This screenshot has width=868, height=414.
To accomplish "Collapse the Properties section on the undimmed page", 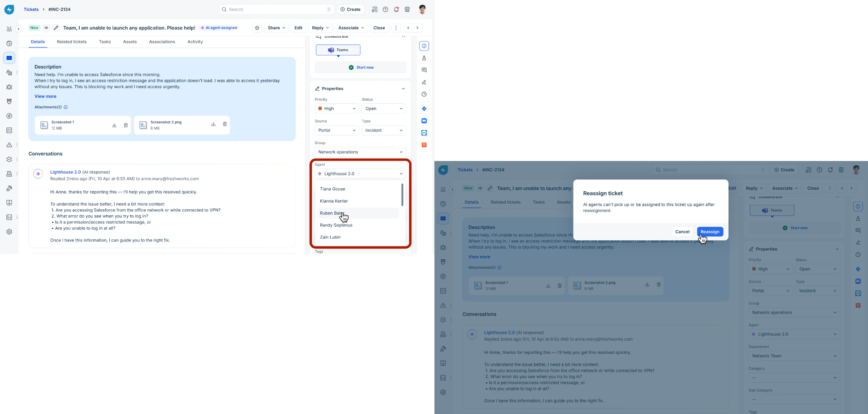I will pos(403,89).
